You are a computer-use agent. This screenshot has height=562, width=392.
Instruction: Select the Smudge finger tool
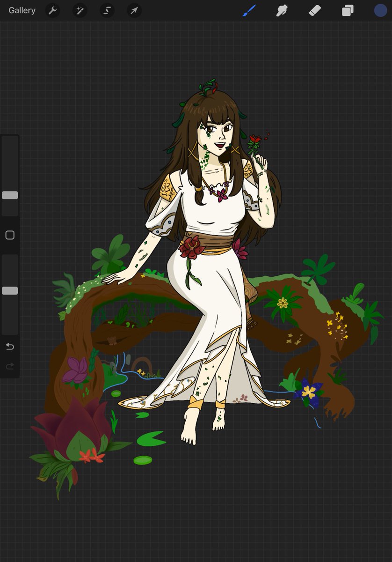point(282,10)
